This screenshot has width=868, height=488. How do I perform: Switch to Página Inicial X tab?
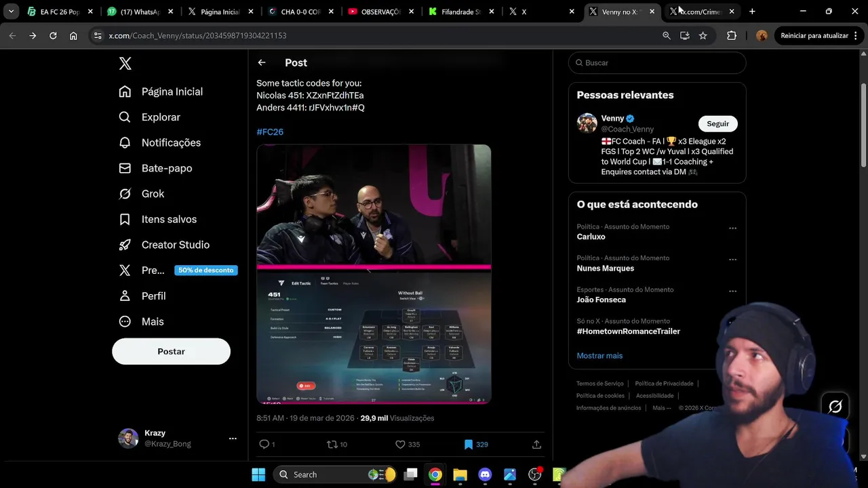[x=221, y=12]
